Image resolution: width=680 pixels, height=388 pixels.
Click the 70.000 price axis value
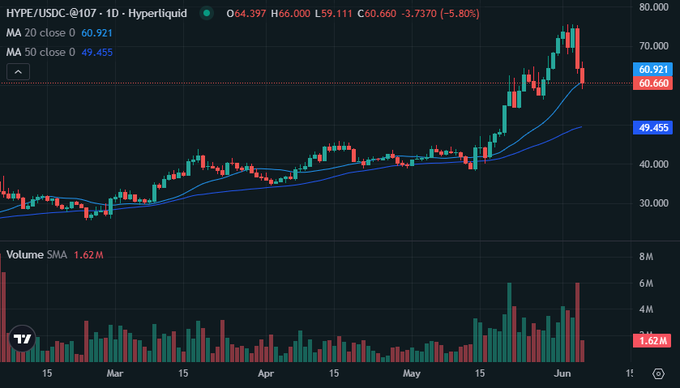point(654,46)
